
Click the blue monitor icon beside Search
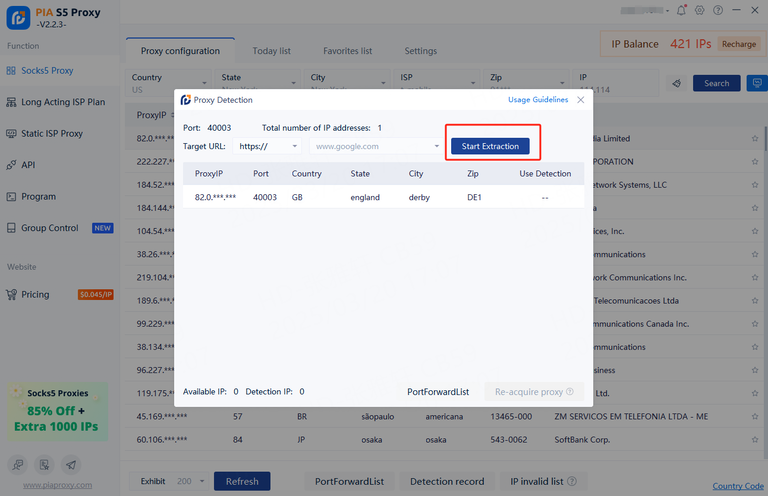[x=756, y=83]
